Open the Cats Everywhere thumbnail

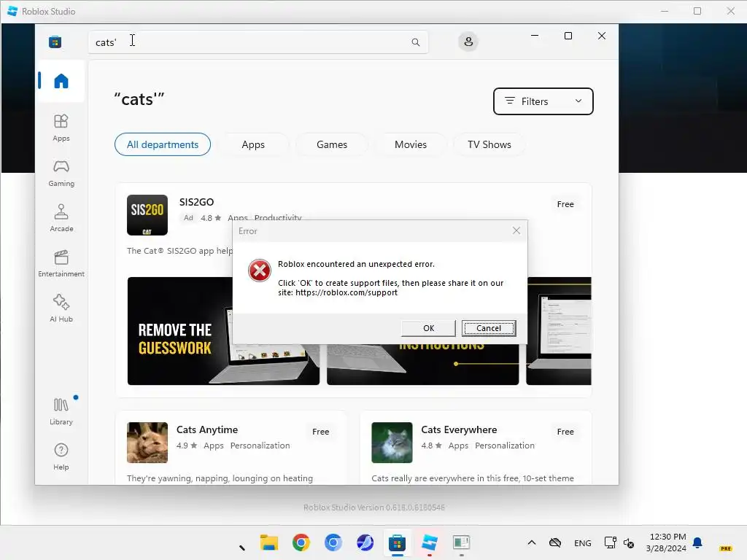click(x=392, y=443)
